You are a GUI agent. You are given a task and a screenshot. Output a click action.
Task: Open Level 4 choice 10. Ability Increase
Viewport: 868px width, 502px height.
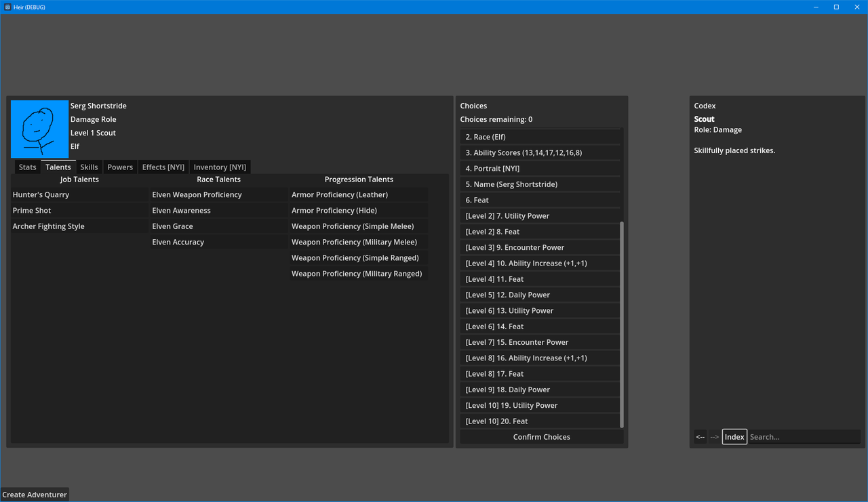[x=540, y=264]
